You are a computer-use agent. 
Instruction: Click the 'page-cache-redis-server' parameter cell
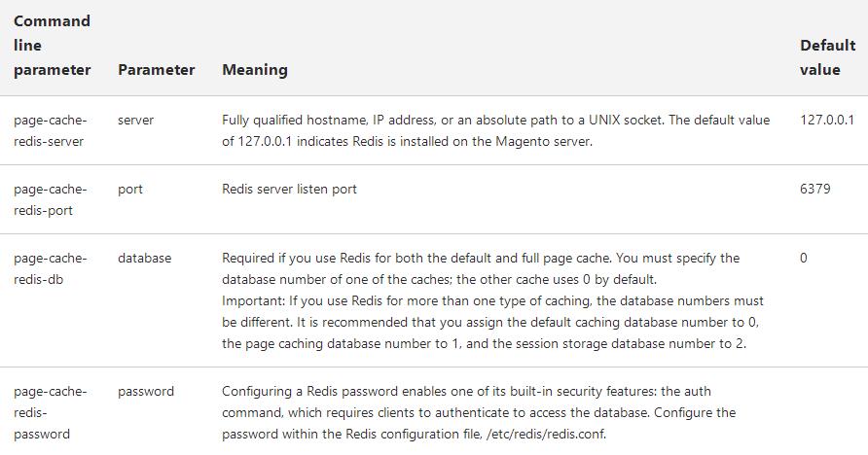coord(50,130)
